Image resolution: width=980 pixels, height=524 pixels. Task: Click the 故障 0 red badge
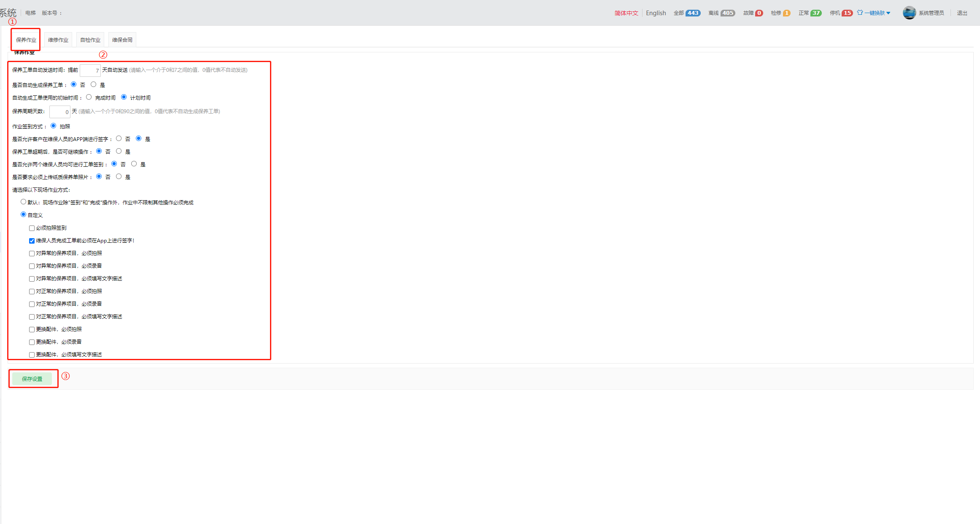pyautogui.click(x=759, y=13)
